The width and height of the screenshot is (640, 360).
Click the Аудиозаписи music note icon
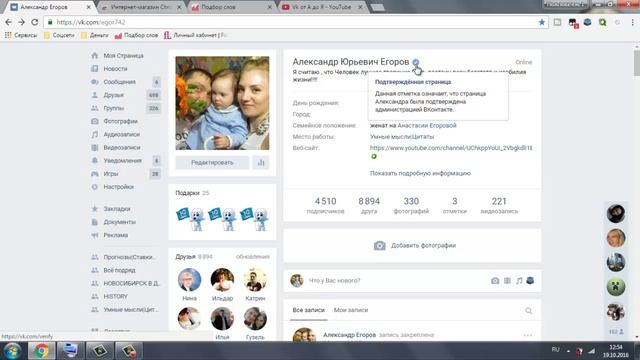coord(95,134)
